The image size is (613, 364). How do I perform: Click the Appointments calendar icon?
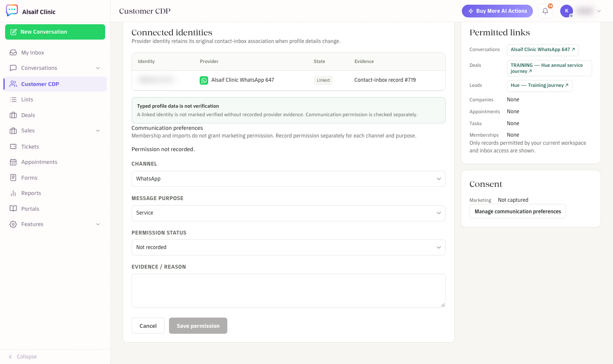coord(13,162)
